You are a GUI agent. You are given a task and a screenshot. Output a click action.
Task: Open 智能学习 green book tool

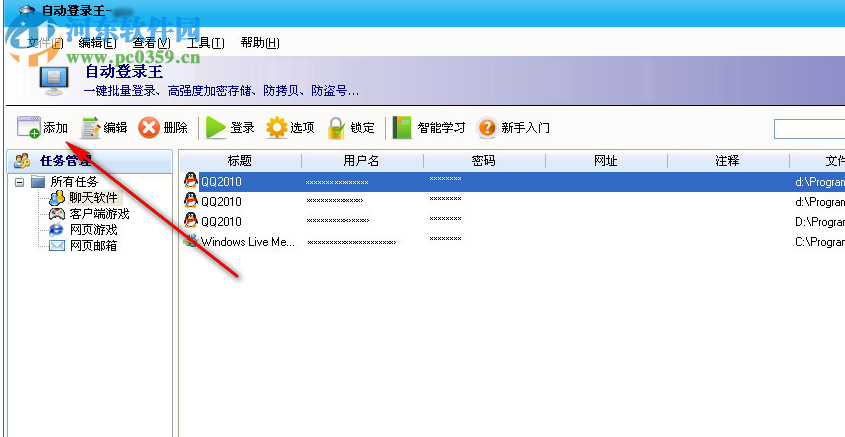click(429, 128)
